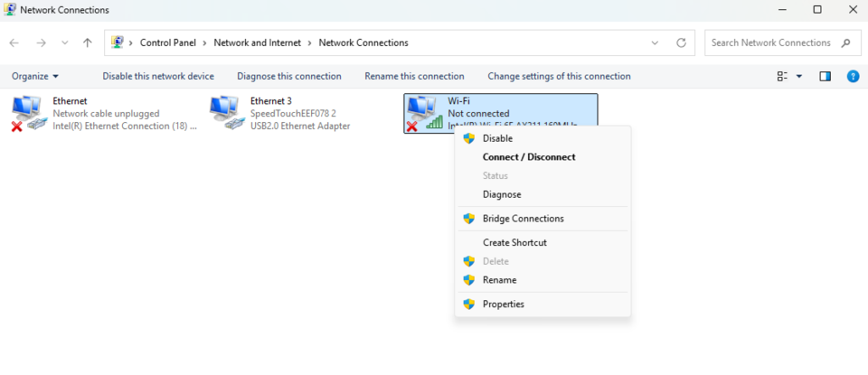Close the Network Connections window
The image size is (868, 375).
coord(853,9)
